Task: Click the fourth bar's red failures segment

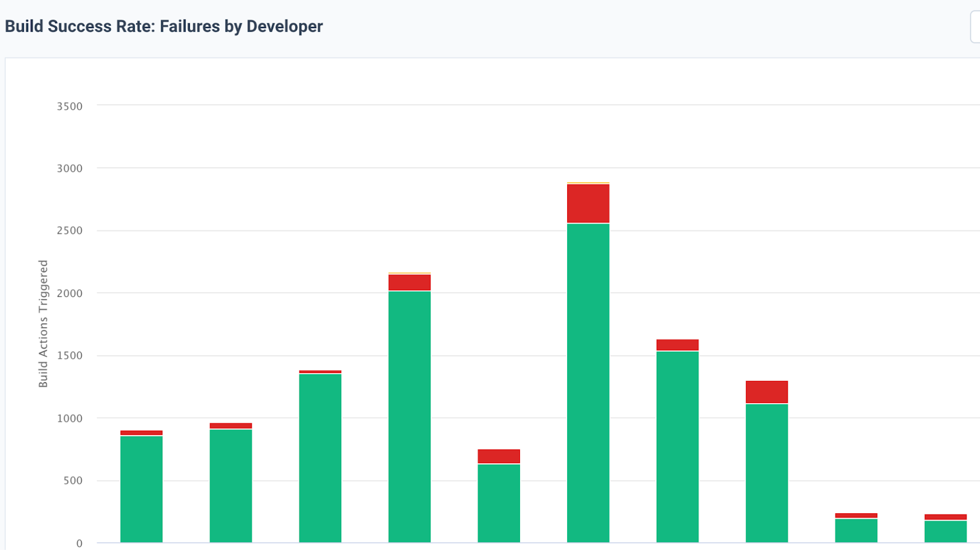Action: click(410, 282)
